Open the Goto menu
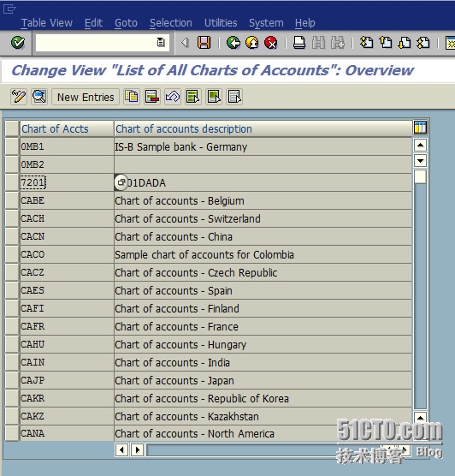The image size is (455, 476). pyautogui.click(x=126, y=23)
